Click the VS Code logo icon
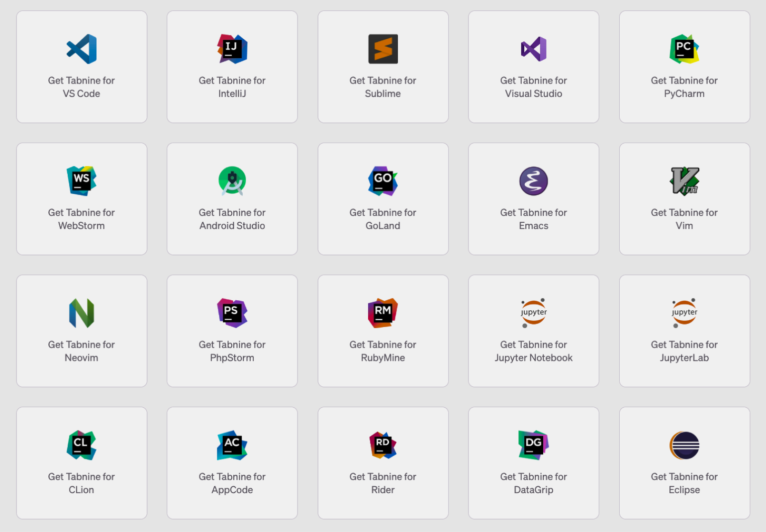 tap(82, 49)
